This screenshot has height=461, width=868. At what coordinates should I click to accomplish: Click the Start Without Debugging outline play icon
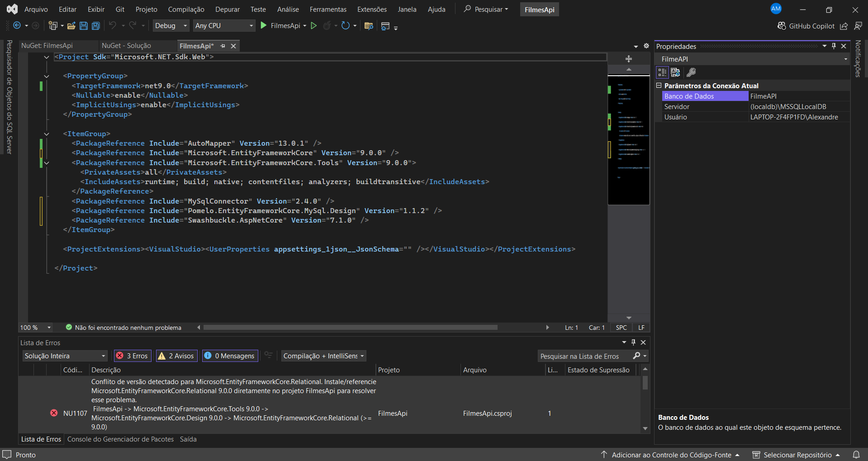[x=314, y=26]
